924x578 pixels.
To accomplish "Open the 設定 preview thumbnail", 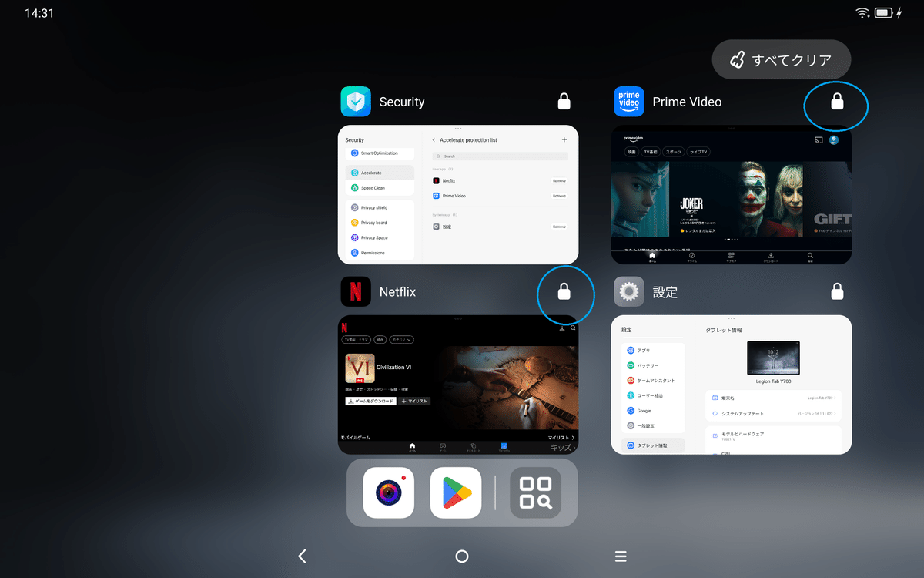I will pyautogui.click(x=731, y=385).
